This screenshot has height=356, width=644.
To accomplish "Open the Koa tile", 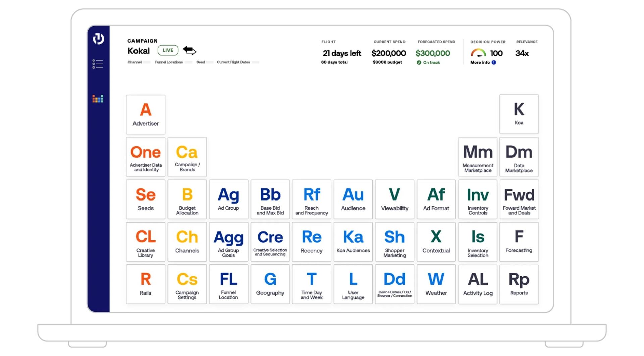I will [519, 114].
